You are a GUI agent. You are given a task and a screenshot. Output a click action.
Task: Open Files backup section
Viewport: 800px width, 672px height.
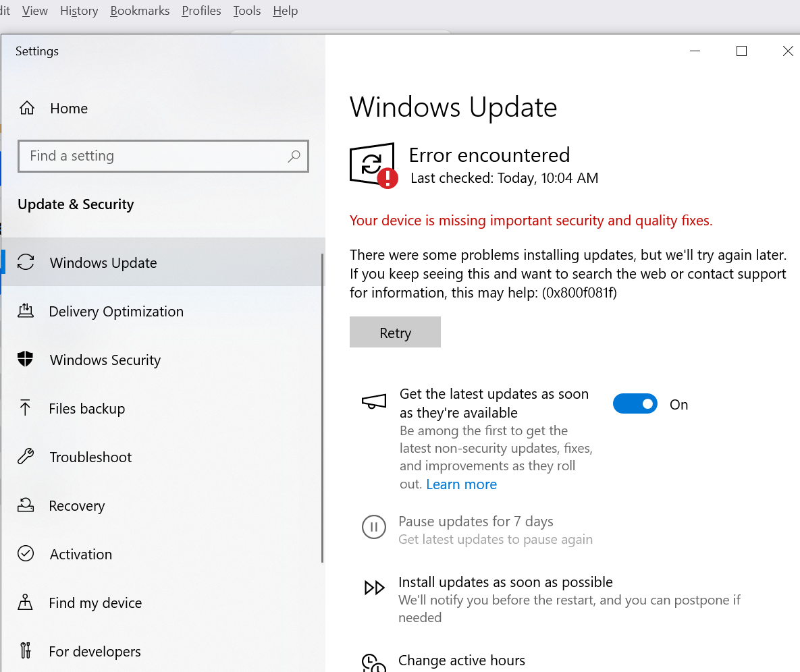(162, 408)
